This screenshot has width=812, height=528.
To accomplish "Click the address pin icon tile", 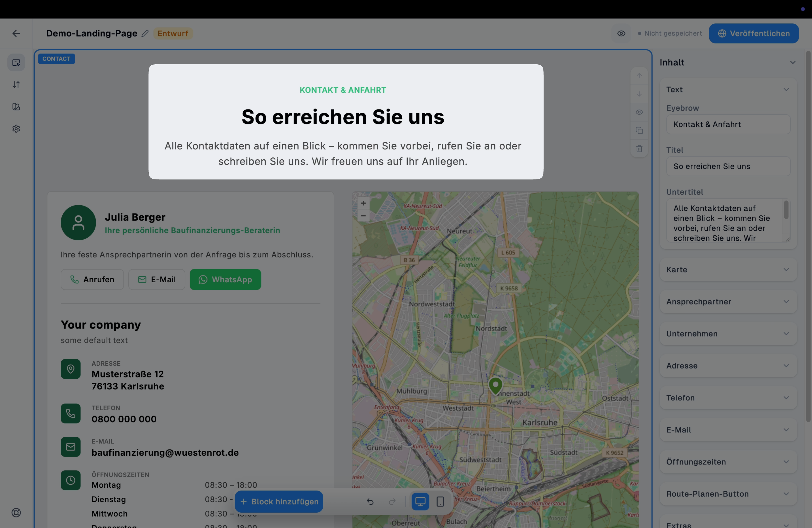I will pos(71,369).
